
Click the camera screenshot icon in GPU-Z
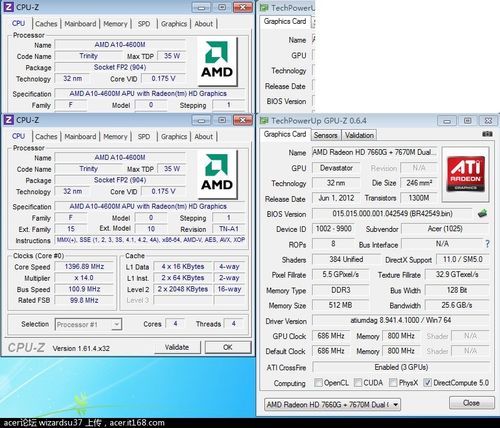[487, 134]
